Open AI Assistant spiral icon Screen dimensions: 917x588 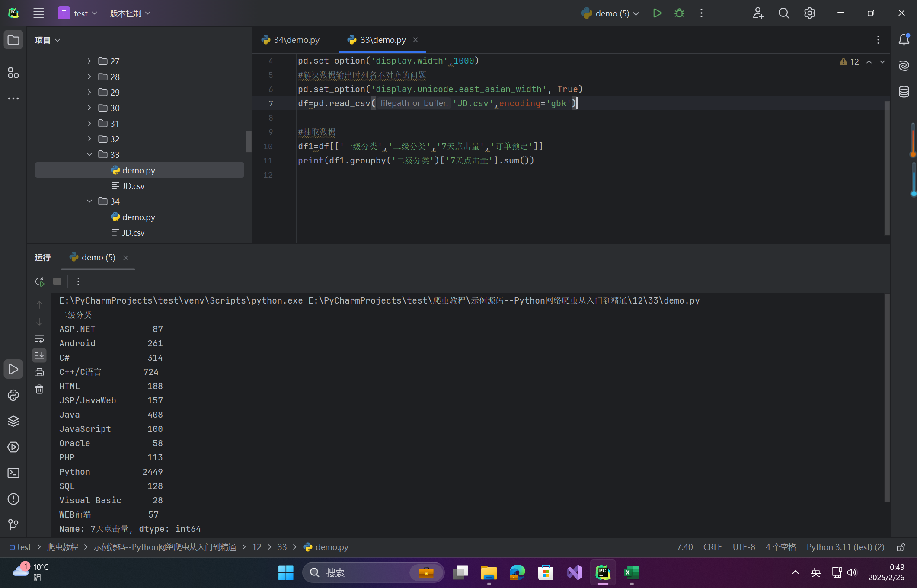[904, 66]
